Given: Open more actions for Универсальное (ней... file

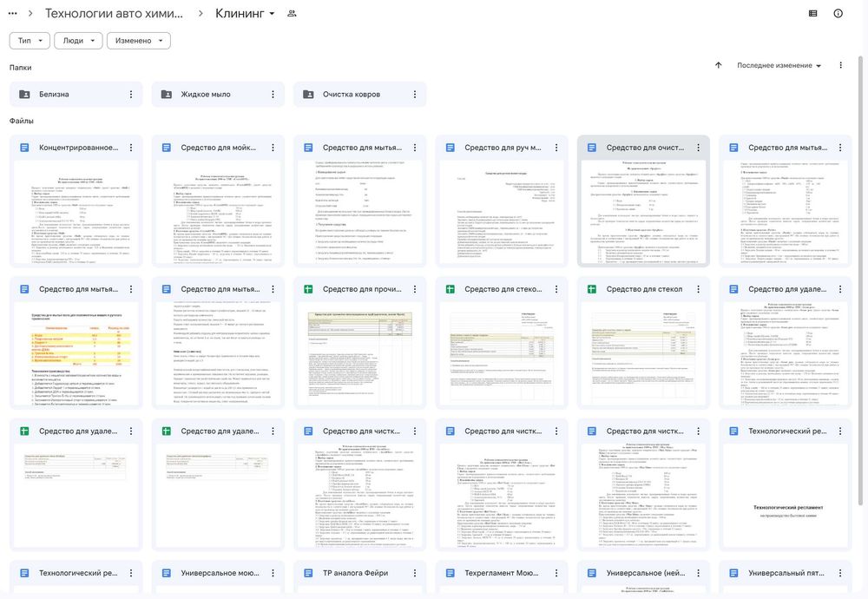Looking at the screenshot, I should (x=698, y=573).
